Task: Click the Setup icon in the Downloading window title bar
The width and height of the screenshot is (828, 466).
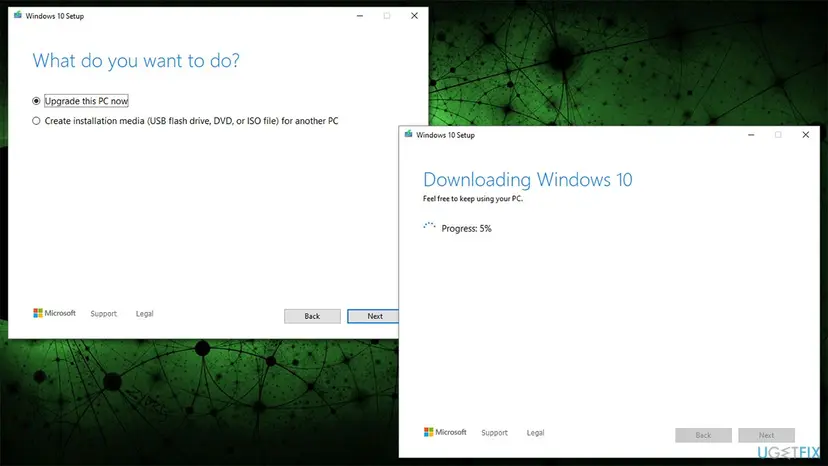Action: pos(408,134)
